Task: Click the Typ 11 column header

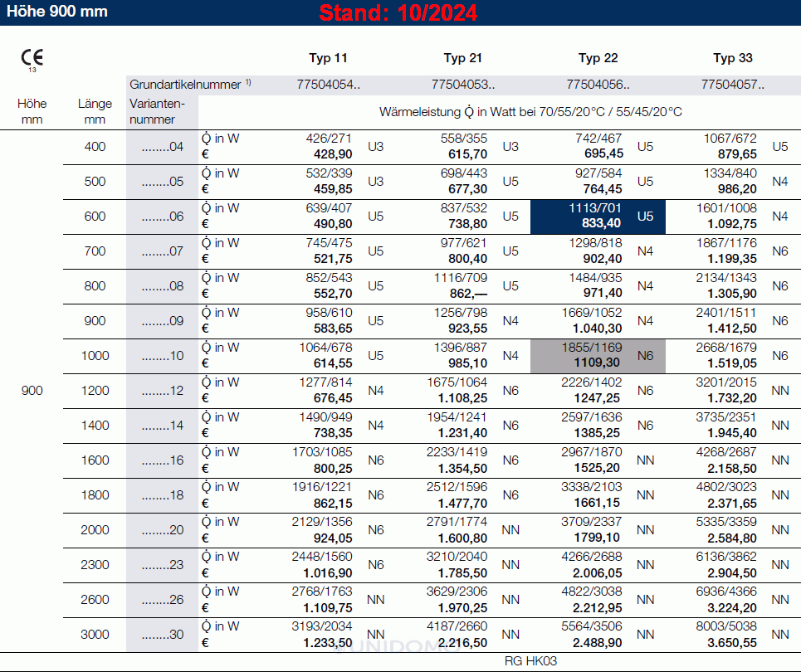Action: (x=328, y=58)
